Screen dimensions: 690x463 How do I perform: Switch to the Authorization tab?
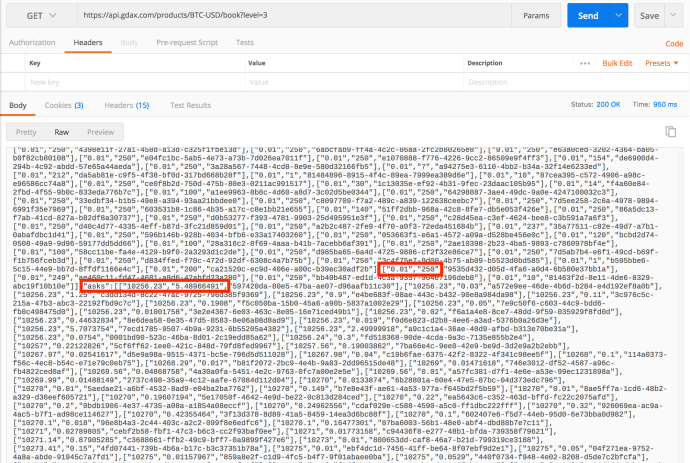pyautogui.click(x=32, y=43)
